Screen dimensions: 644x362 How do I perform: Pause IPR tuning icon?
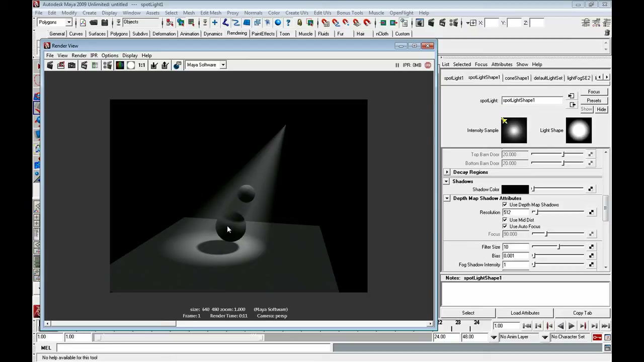click(x=397, y=65)
